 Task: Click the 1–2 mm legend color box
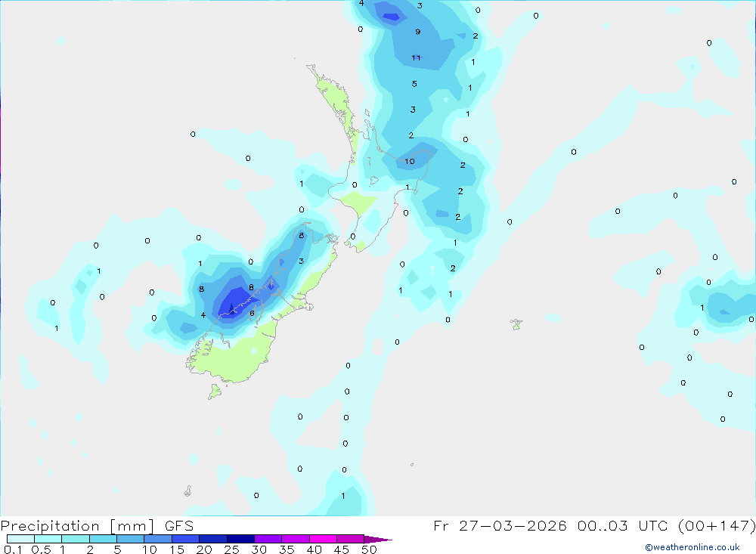76,539
